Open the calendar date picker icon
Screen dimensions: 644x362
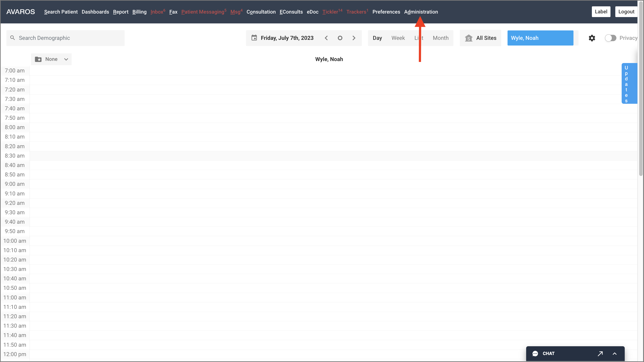coord(254,38)
